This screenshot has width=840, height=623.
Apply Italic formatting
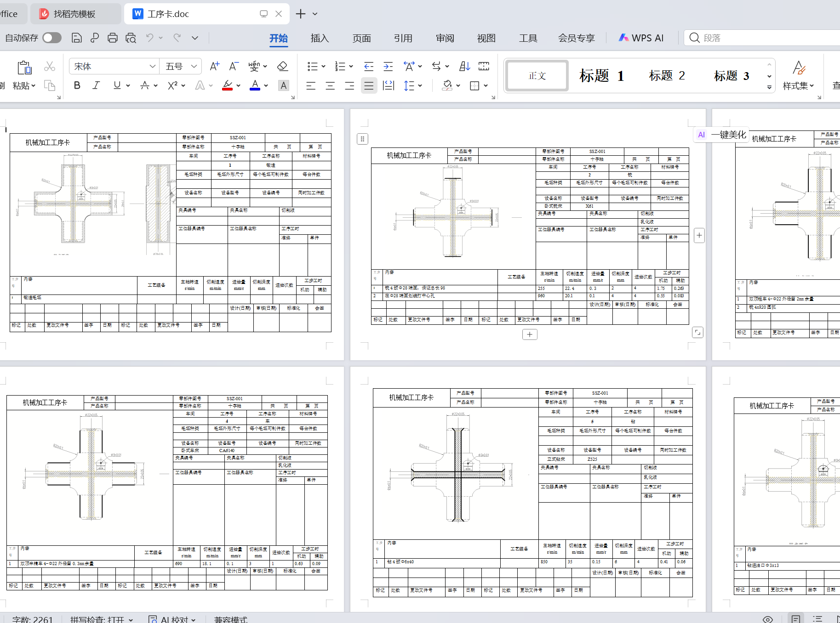(96, 85)
